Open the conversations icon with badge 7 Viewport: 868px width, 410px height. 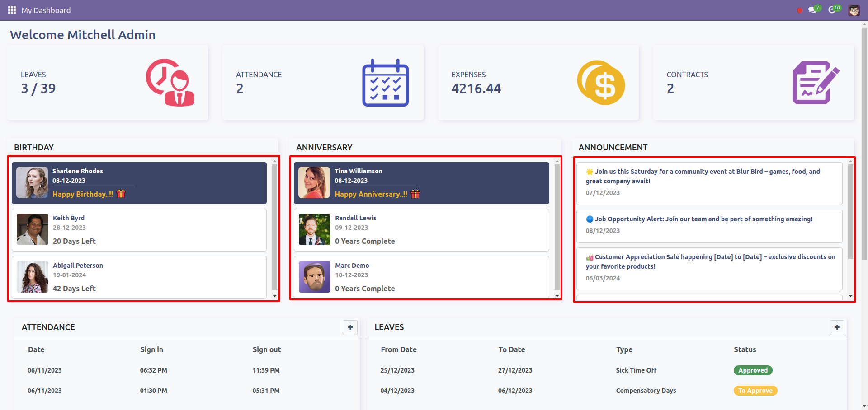[x=814, y=9]
